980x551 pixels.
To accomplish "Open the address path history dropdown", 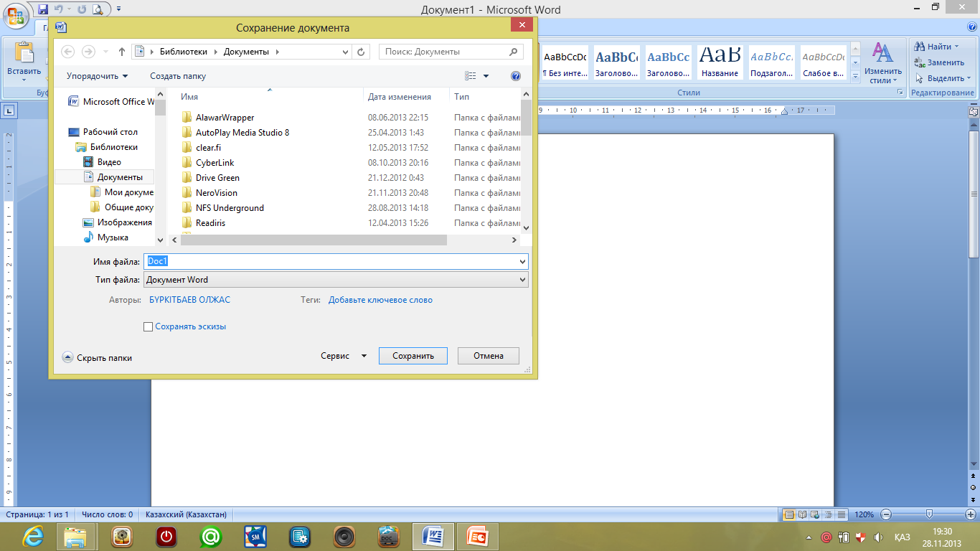I will pyautogui.click(x=345, y=52).
